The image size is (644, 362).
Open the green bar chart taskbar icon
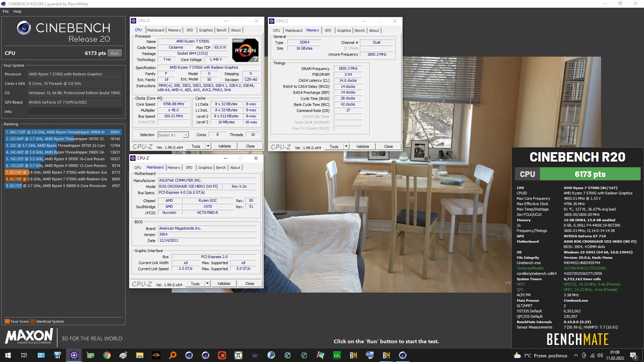[337, 355]
